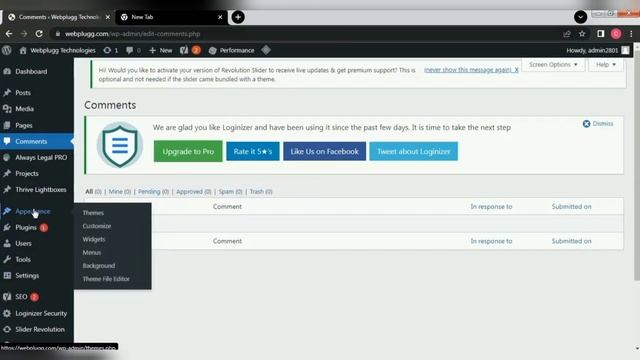640x360 pixels.
Task: Choose Customize from Appearance flyout
Action: (x=97, y=226)
